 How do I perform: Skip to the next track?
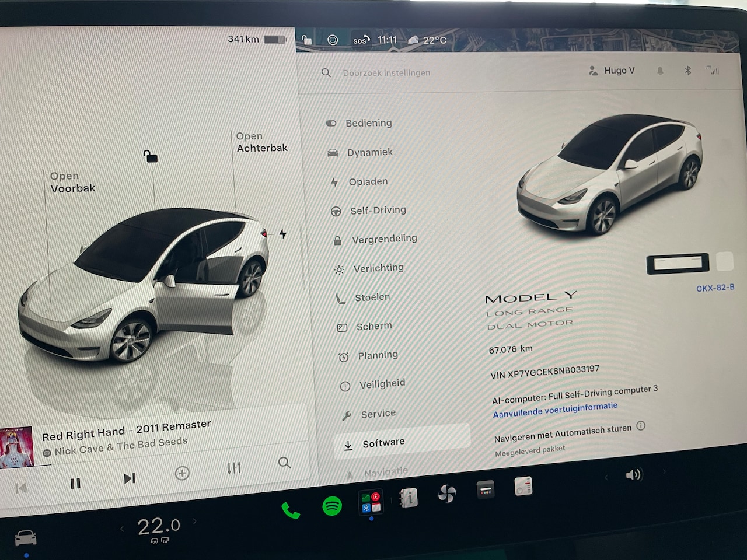pyautogui.click(x=130, y=479)
